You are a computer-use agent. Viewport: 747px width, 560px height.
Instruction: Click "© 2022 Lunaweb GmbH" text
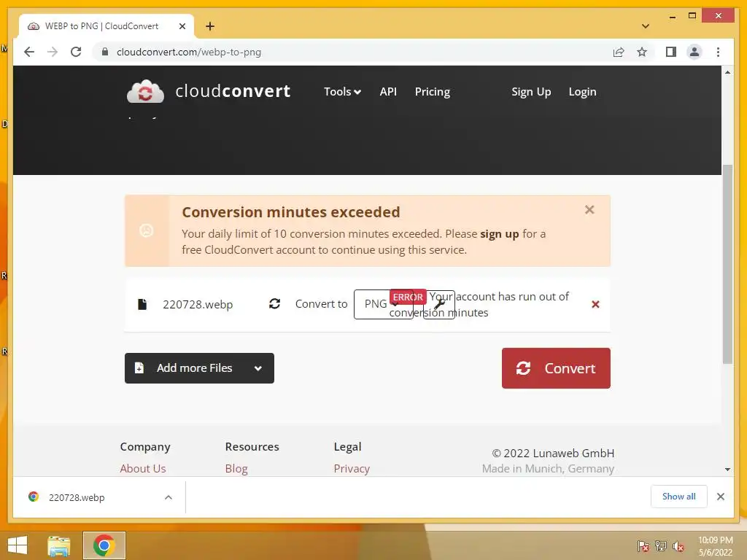click(x=553, y=453)
